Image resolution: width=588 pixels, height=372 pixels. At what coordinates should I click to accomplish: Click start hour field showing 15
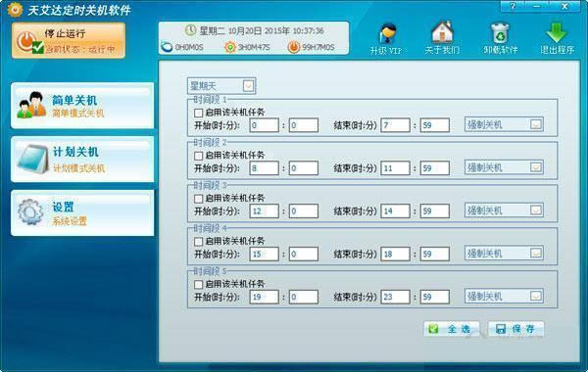[264, 254]
